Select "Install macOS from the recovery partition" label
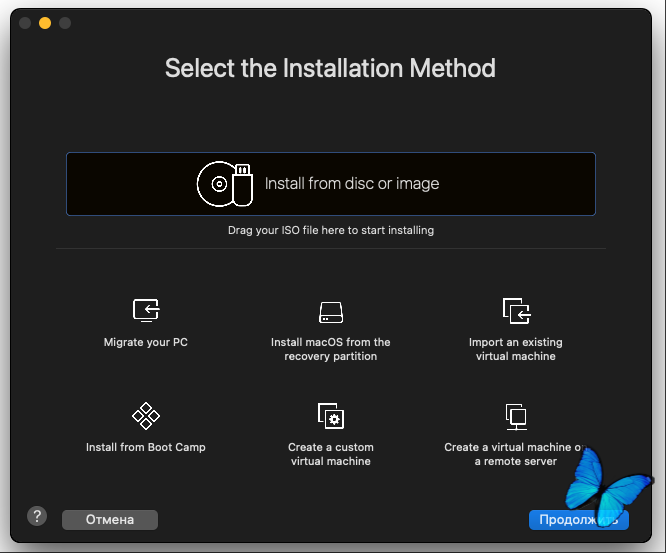666x553 pixels. click(x=331, y=349)
